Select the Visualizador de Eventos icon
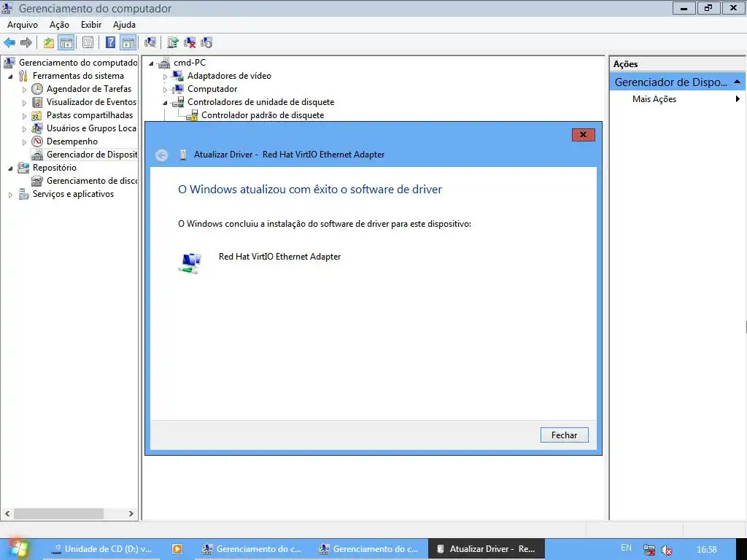 [37, 102]
